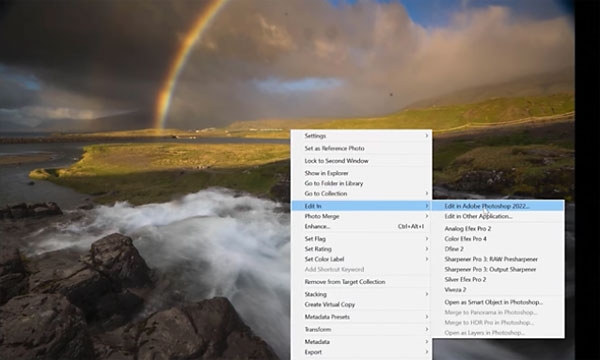Expand arrow beside Settings

click(427, 136)
